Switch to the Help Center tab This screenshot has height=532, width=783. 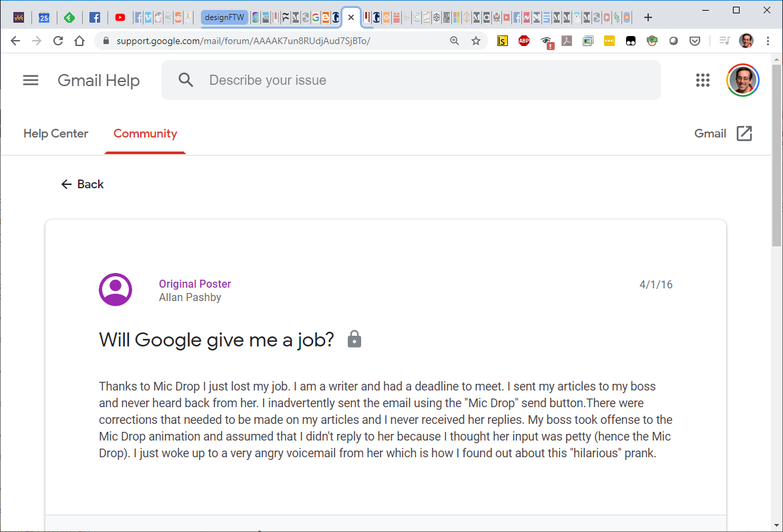pos(55,134)
